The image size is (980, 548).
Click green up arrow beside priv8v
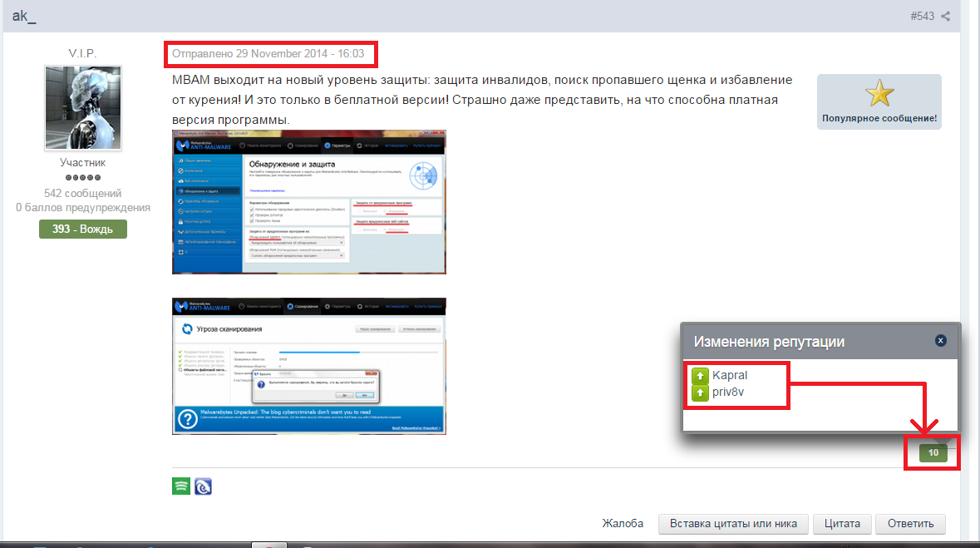coord(700,392)
